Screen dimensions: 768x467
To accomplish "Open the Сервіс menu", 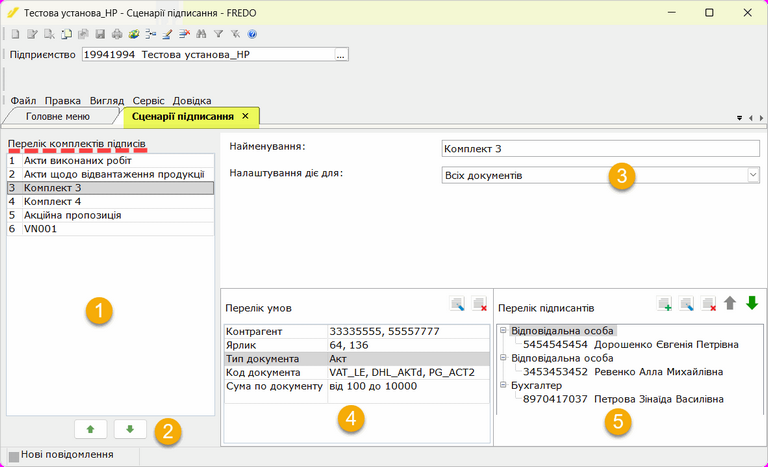I will click(x=148, y=100).
